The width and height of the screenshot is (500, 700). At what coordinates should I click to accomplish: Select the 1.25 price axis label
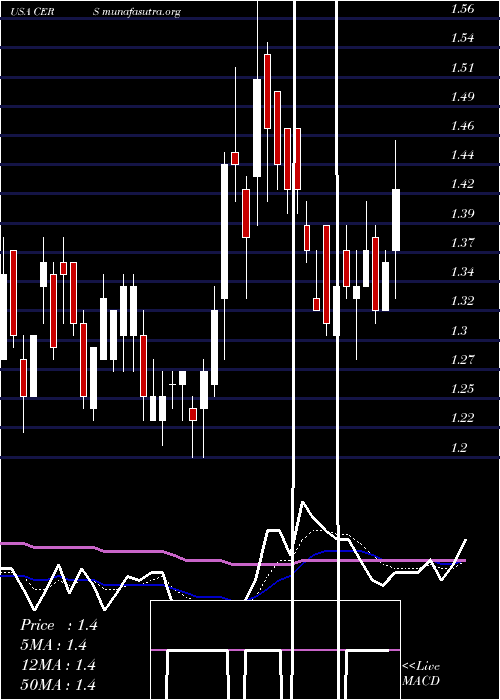click(x=462, y=388)
